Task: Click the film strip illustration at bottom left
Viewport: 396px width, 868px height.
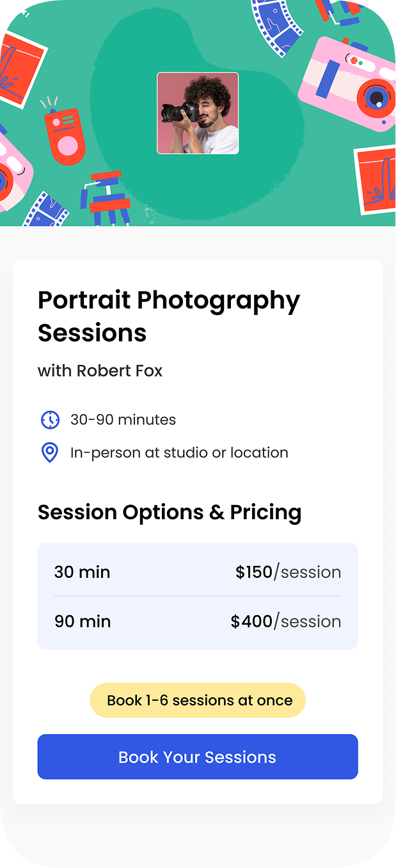Action: pyautogui.click(x=46, y=210)
